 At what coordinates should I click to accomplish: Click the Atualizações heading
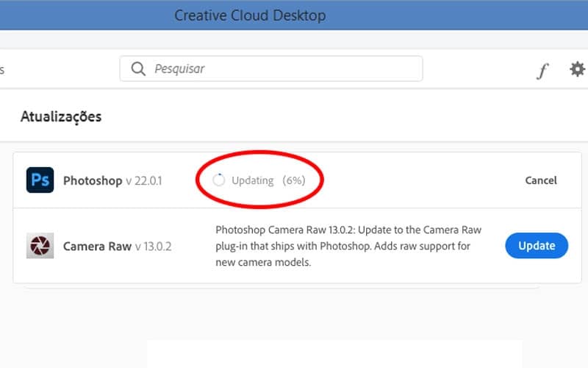61,116
